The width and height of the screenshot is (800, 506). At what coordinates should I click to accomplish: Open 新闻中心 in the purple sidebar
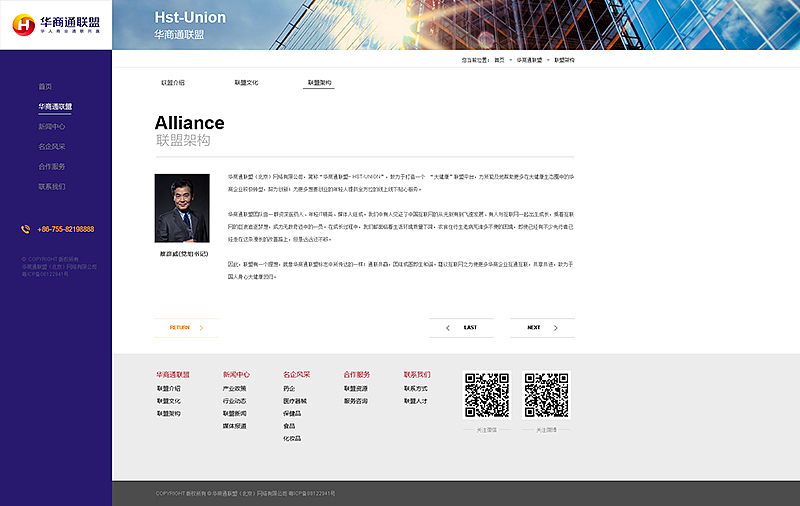52,126
